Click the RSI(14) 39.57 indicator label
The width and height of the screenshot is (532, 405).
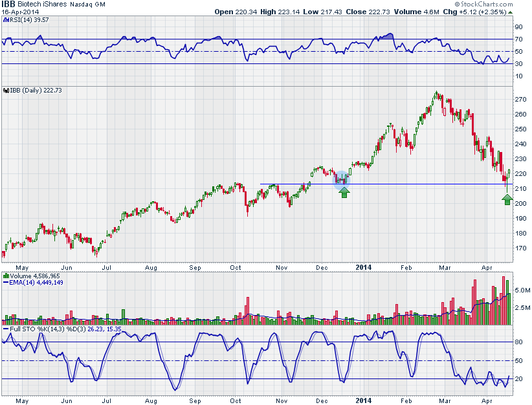(29, 20)
